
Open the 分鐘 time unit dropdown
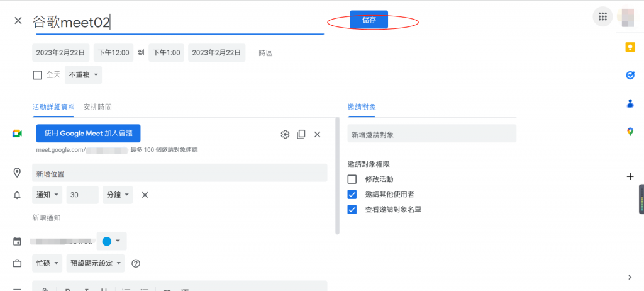click(118, 195)
